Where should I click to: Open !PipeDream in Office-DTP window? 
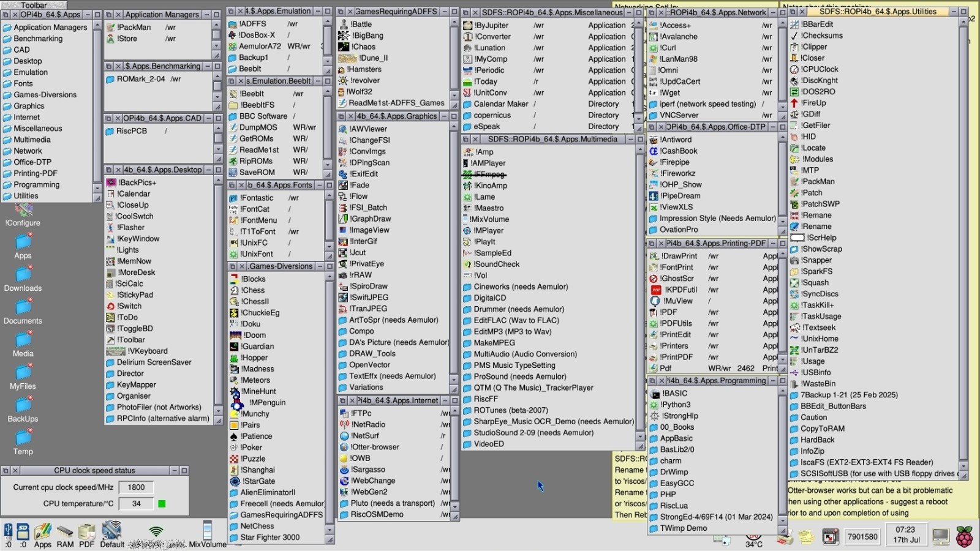[674, 196]
